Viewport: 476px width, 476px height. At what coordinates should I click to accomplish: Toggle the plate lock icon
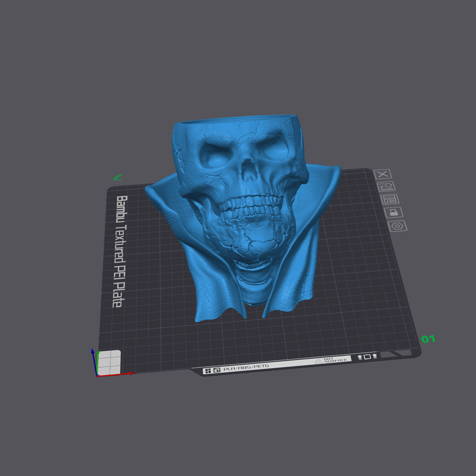(394, 212)
